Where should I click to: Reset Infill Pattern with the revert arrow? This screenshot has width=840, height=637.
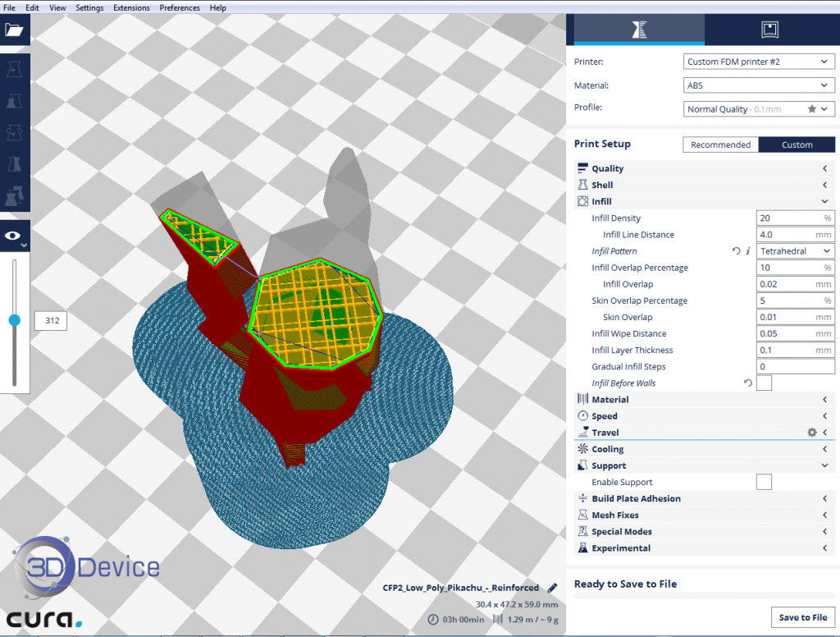(736, 251)
